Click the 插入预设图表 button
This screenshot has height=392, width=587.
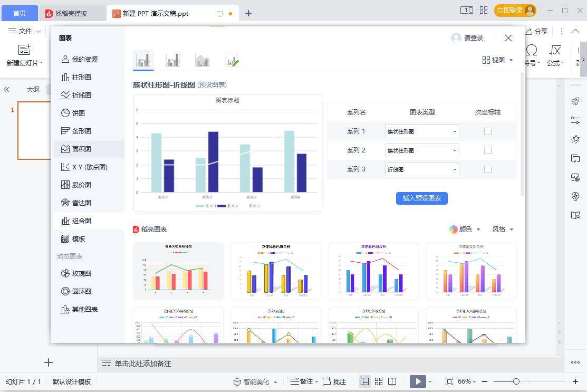[421, 198]
